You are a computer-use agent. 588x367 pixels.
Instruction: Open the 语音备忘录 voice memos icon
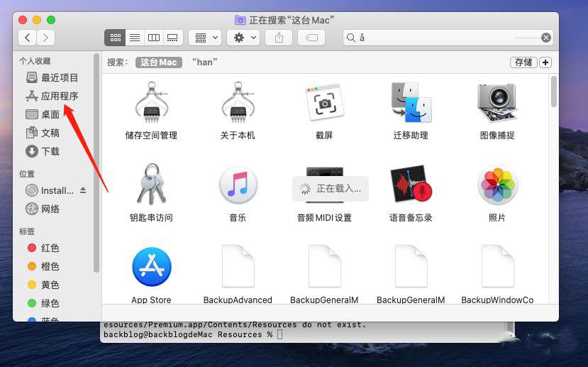(411, 185)
